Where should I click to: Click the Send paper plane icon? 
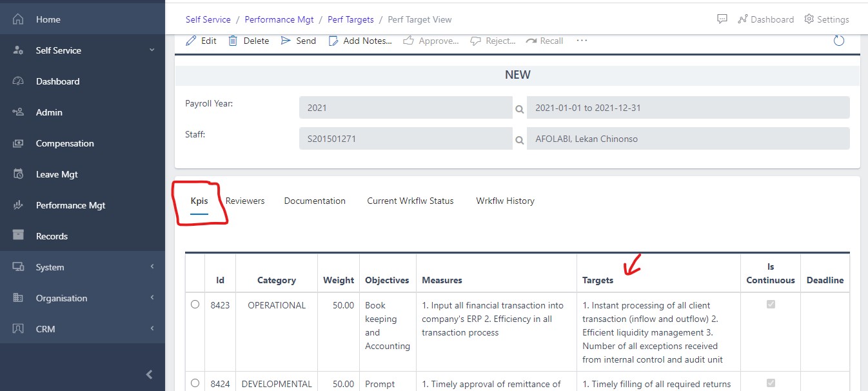coord(286,41)
